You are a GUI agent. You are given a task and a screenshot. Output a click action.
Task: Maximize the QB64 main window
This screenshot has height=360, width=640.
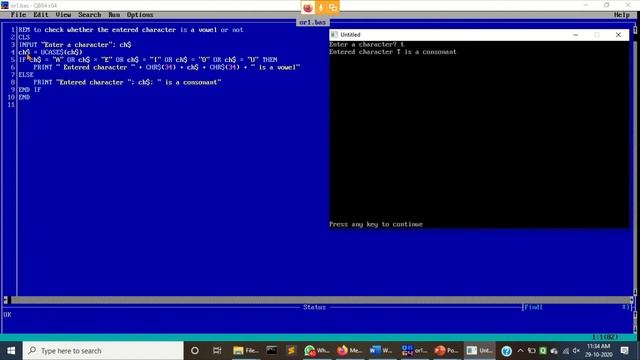(x=607, y=5)
